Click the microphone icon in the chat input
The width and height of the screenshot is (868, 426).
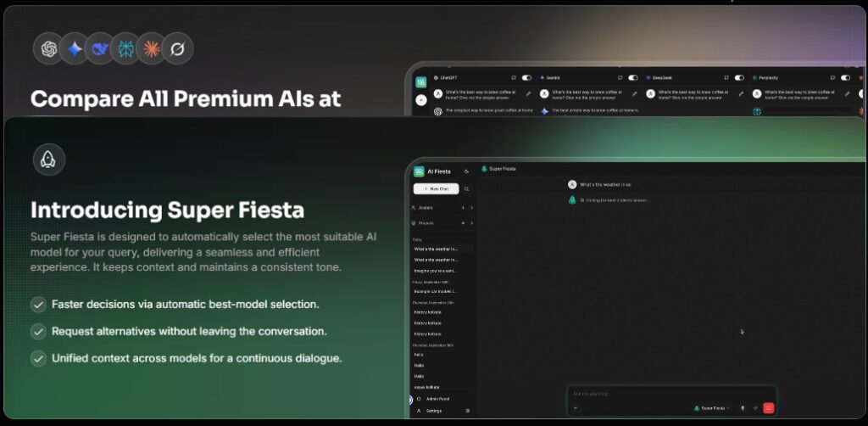click(743, 408)
